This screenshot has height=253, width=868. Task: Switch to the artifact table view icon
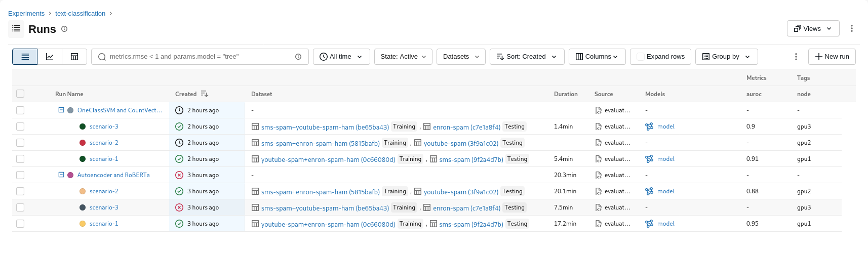pos(74,57)
